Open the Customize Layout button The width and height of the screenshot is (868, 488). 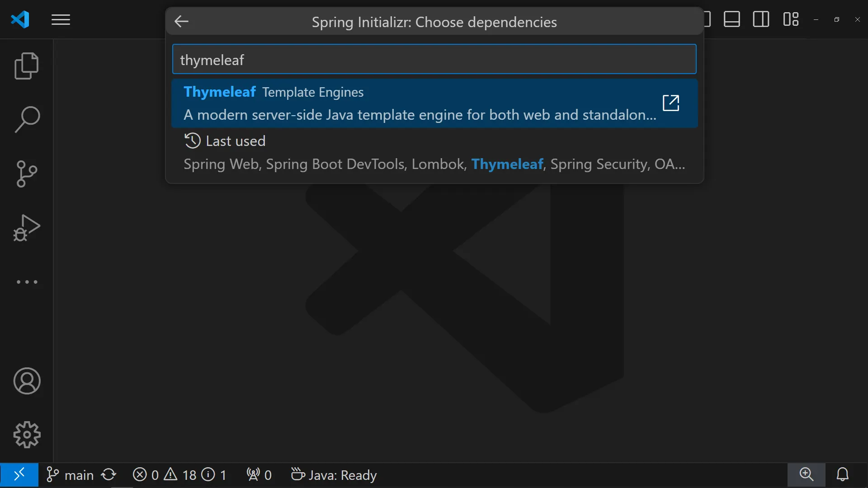point(791,19)
